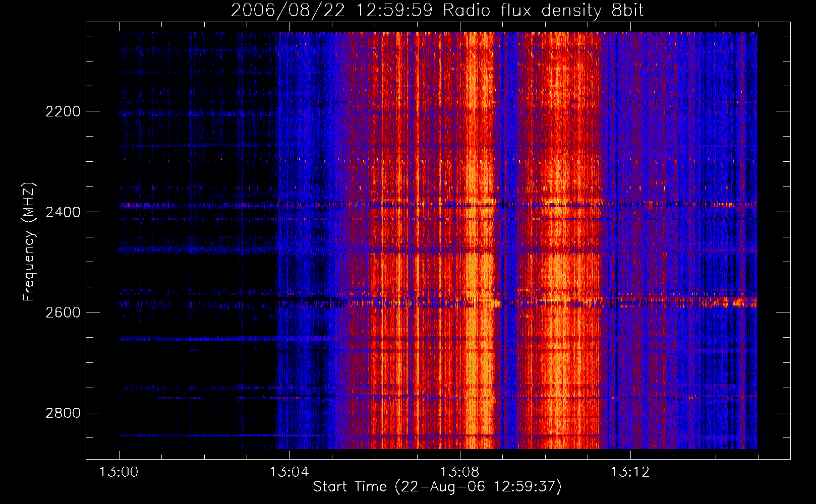Click the 13:08 time tick label
This screenshot has width=816, height=504.
pos(459,472)
